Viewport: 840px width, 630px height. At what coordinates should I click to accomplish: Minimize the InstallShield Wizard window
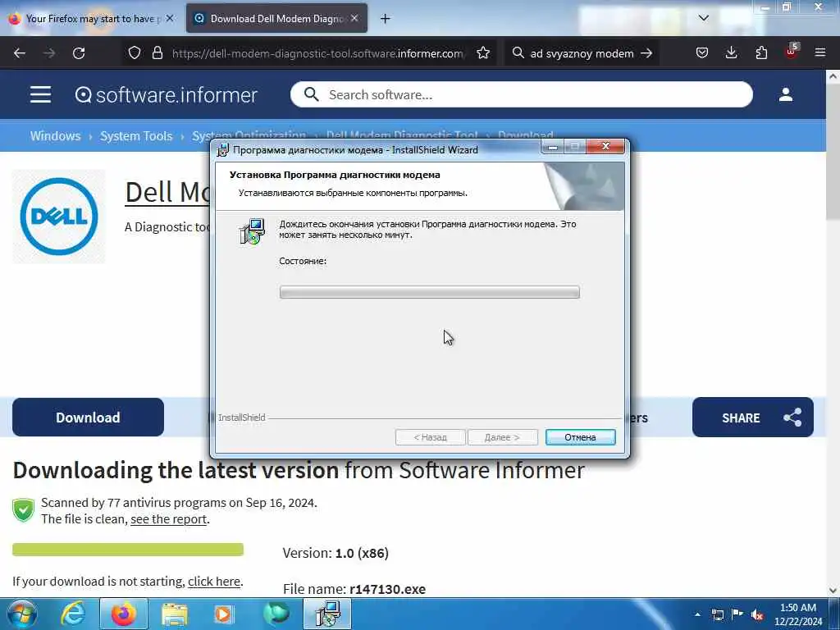tap(553, 147)
